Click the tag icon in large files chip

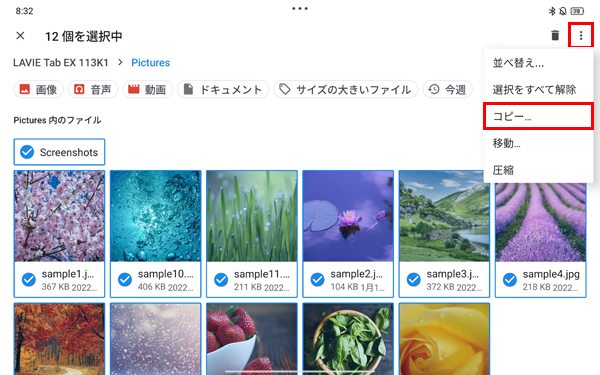285,90
